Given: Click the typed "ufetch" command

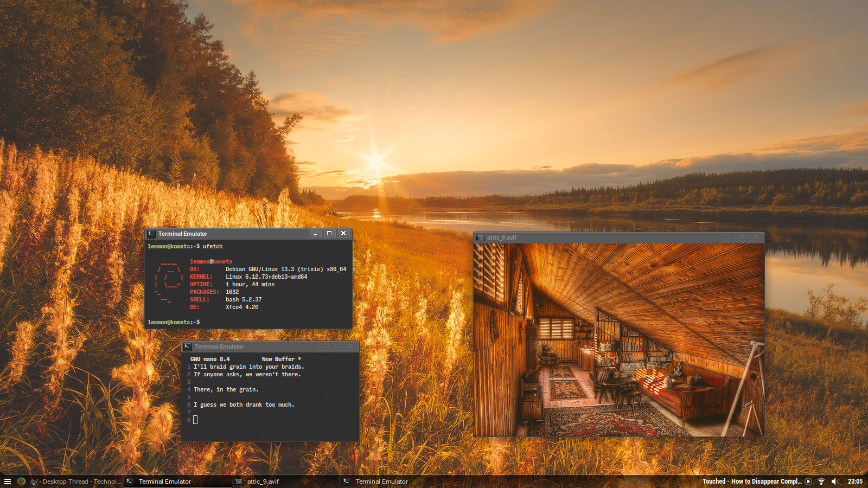Looking at the screenshot, I should click(213, 246).
